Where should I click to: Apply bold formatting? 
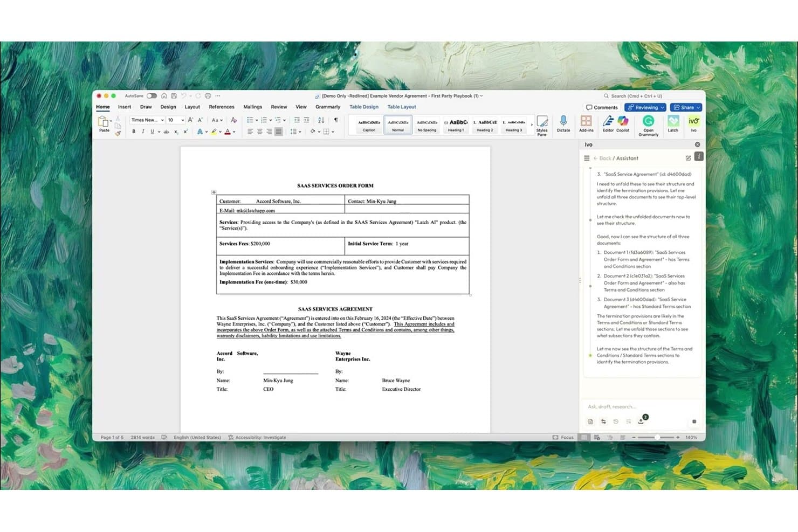(134, 132)
